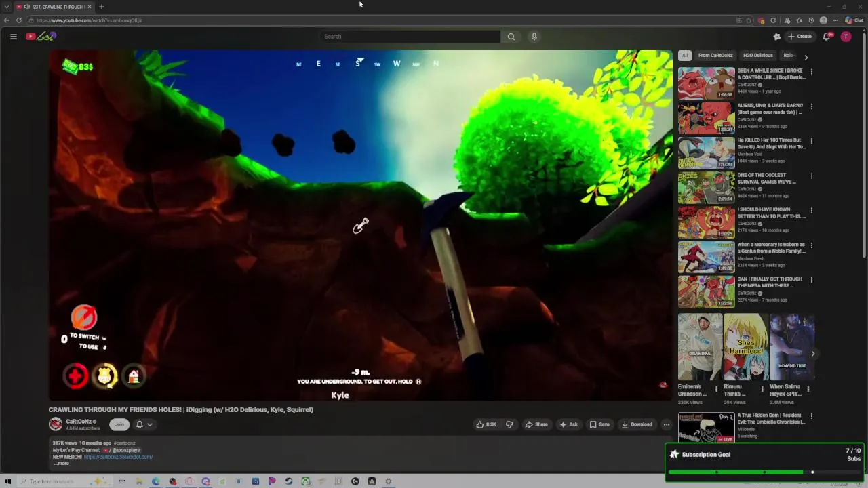This screenshot has height=488, width=868.
Task: Open options for 'ALIENS, UNO, & LIAR'S BAR' video
Action: 812,106
